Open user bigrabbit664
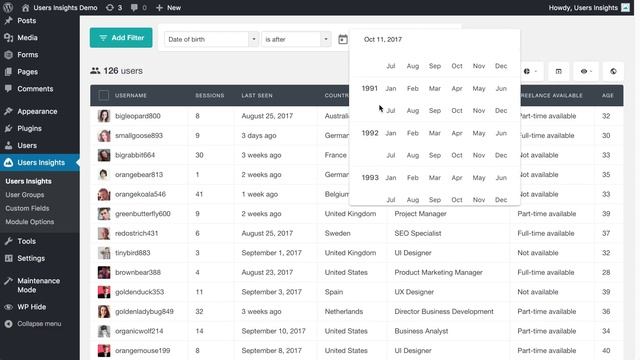This screenshot has width=640, height=360. pyautogui.click(x=135, y=155)
